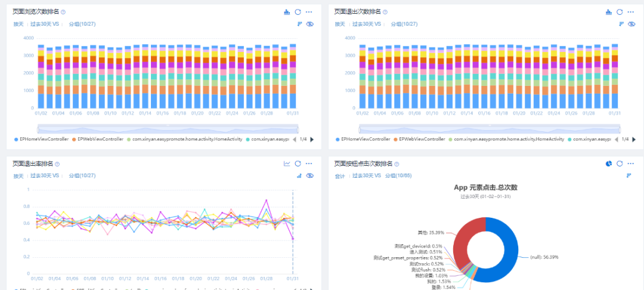
Task: Click the 01/31 bar in 页面浏览次数排名 chart
Action: click(292, 76)
